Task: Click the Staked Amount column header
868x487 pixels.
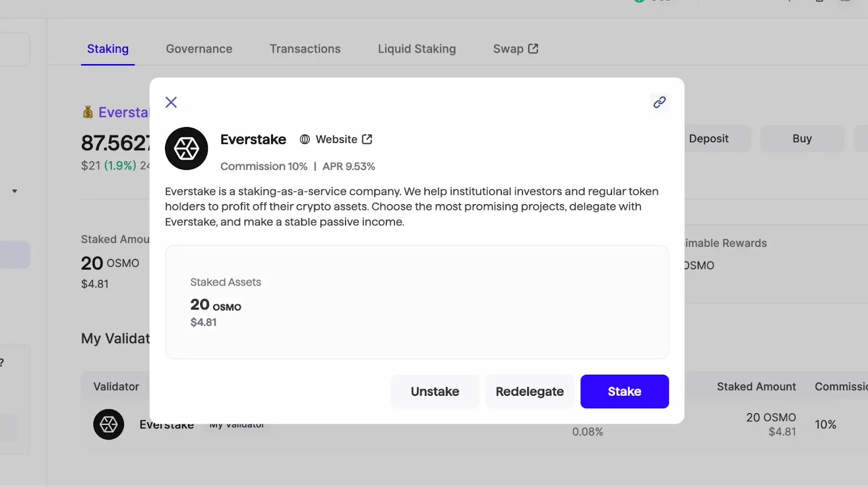Action: coord(756,387)
